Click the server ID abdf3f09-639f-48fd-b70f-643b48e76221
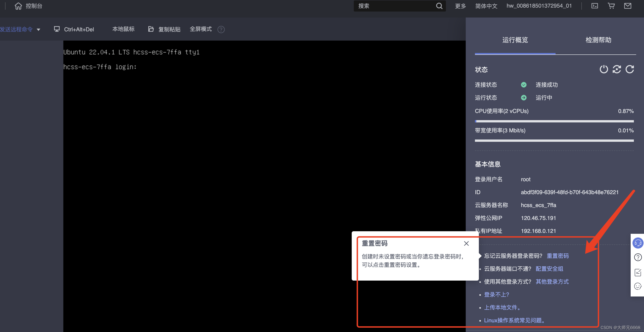 tap(570, 192)
